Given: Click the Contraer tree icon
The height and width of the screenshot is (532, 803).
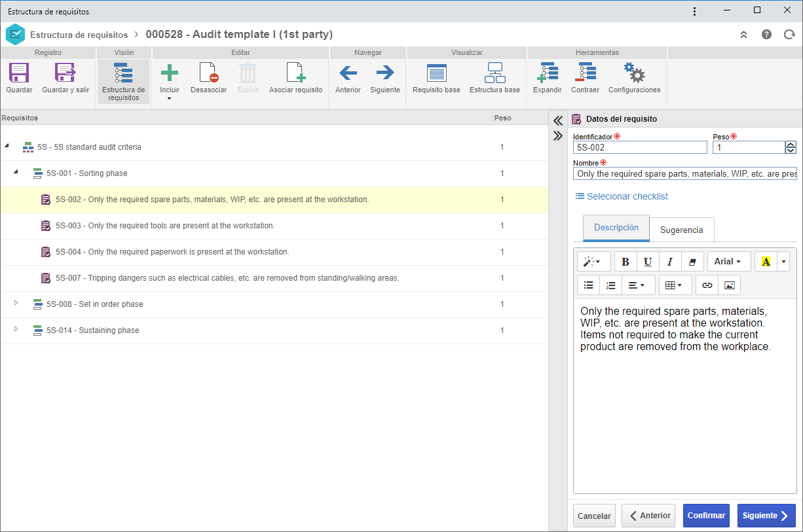Looking at the screenshot, I should [585, 73].
